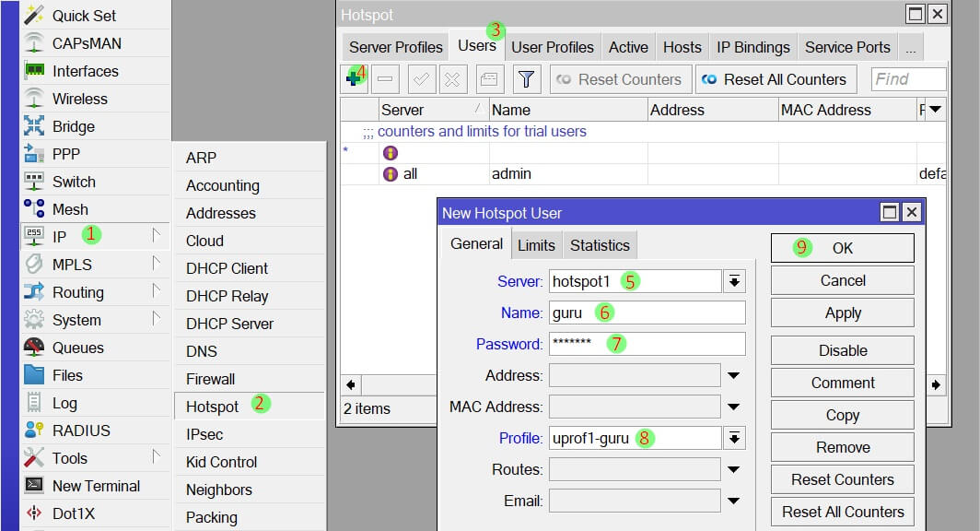980x531 pixels.
Task: Click the blue plus add user icon
Action: (x=353, y=79)
